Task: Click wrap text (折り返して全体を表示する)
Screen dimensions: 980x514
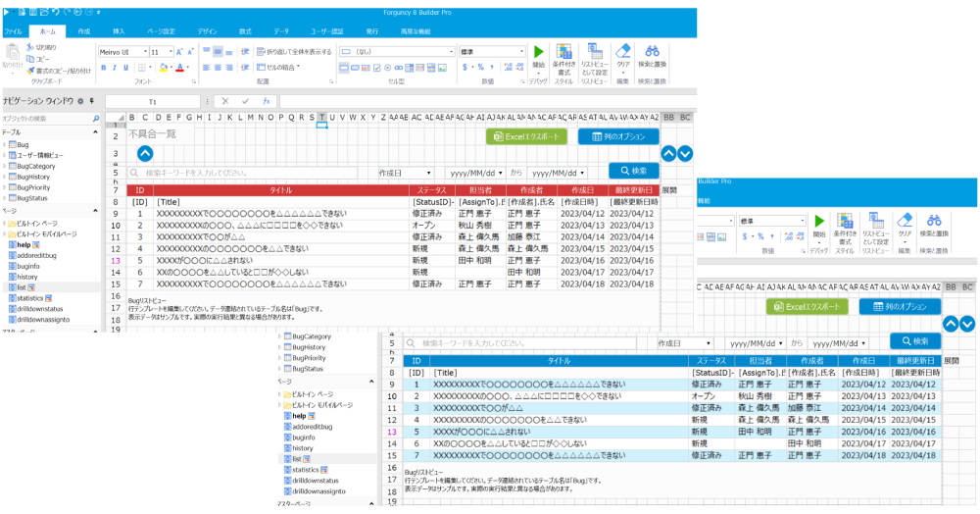Action: [294, 52]
